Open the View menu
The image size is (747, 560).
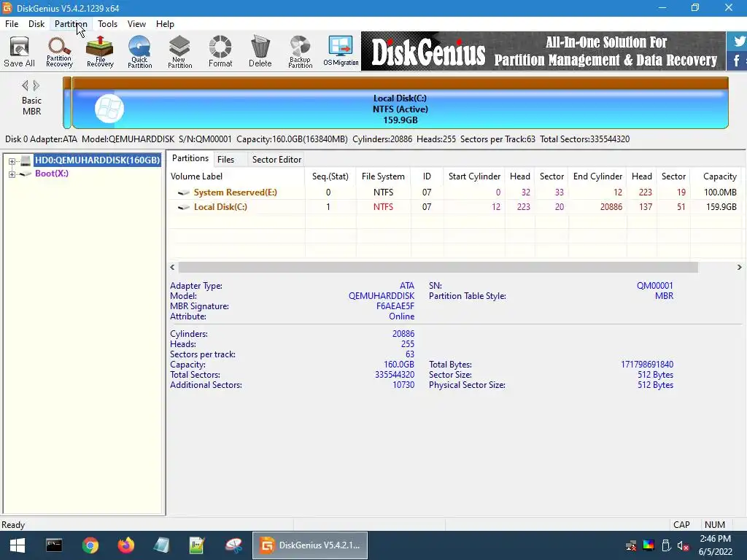point(136,24)
